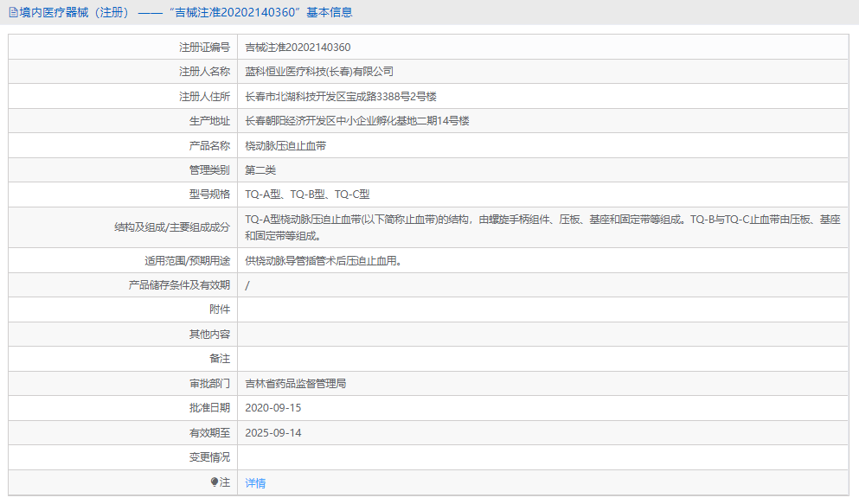This screenshot has width=859, height=504.
Task: Select models TQ-A型、TQ-B型、TQ-C型
Action: (x=307, y=195)
